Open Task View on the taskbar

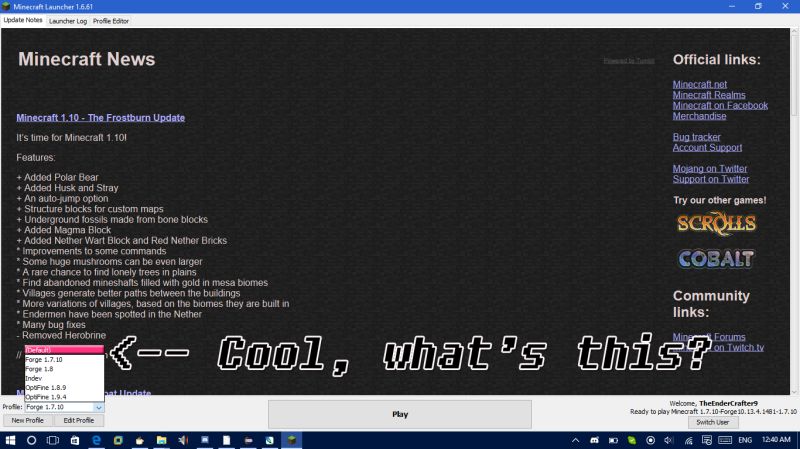53,440
